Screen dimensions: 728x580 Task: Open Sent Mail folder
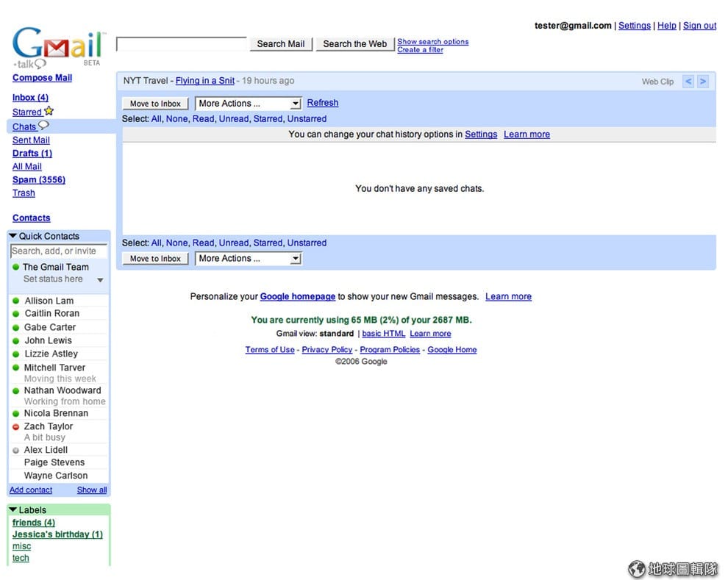[31, 140]
